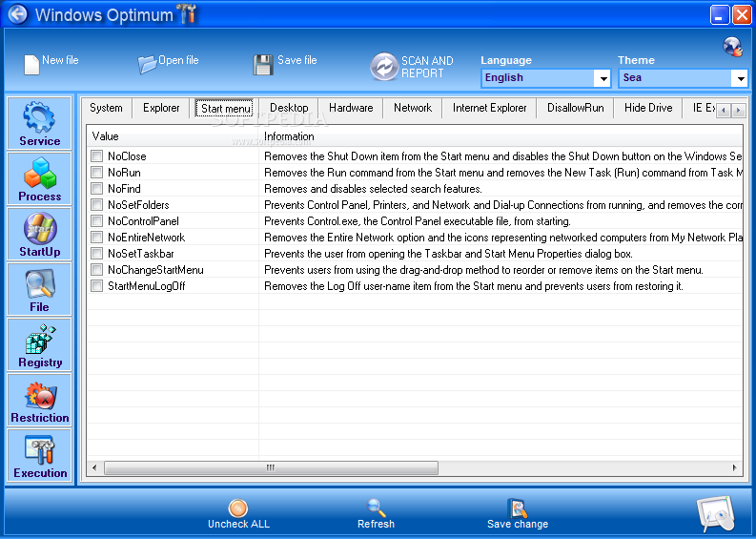Click the horizontal scrollbar left arrow

pos(94,467)
